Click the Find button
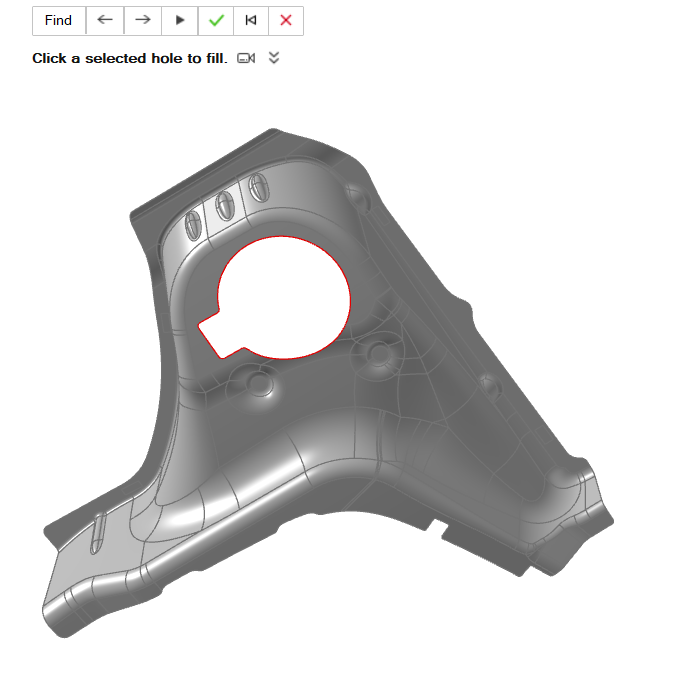This screenshot has width=686, height=677. click(59, 21)
